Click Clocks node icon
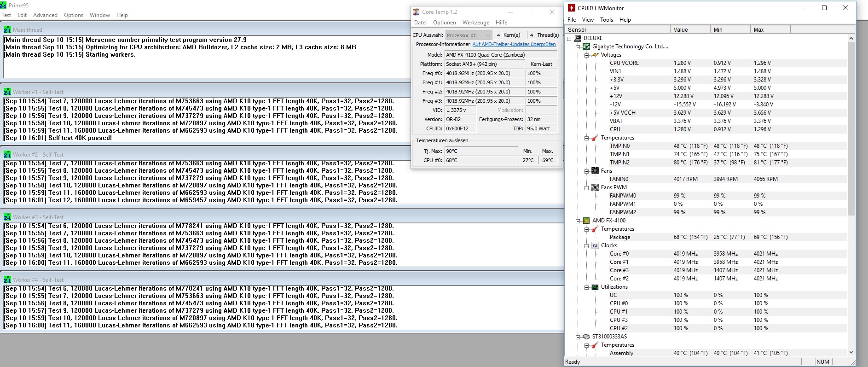Screen dimensions: 868x367 (595, 245)
